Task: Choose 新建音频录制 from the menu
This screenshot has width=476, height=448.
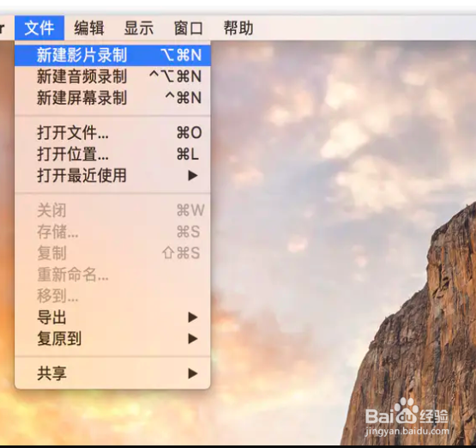Action: pos(112,76)
